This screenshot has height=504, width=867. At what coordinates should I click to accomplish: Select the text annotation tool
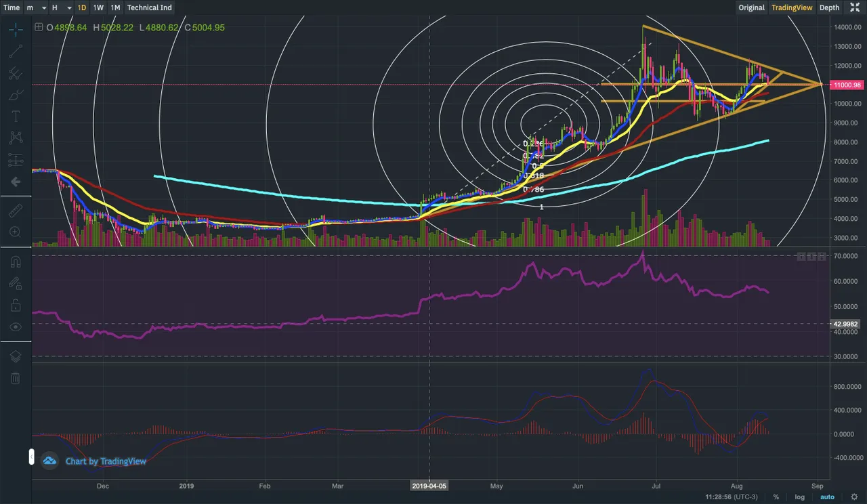15,117
